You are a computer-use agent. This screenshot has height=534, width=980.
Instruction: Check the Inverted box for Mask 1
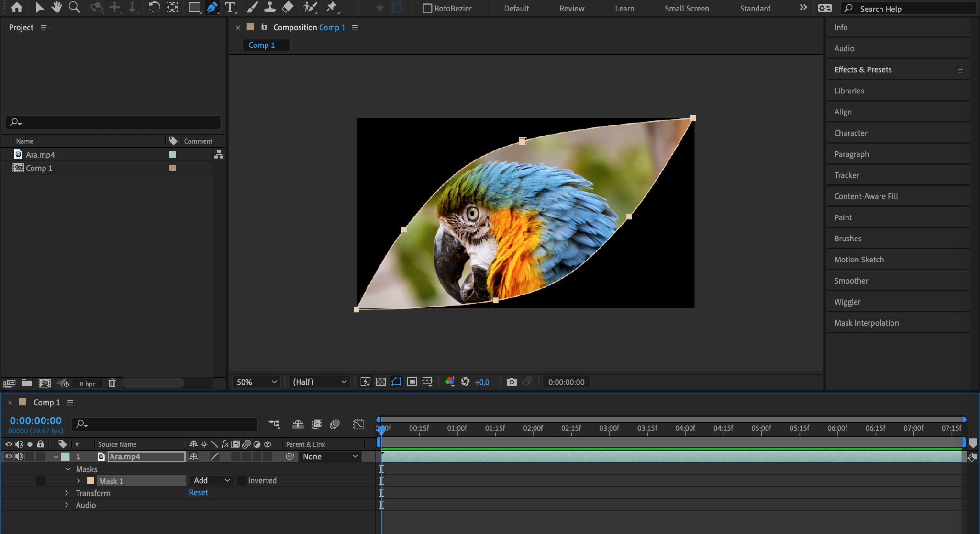(x=242, y=480)
